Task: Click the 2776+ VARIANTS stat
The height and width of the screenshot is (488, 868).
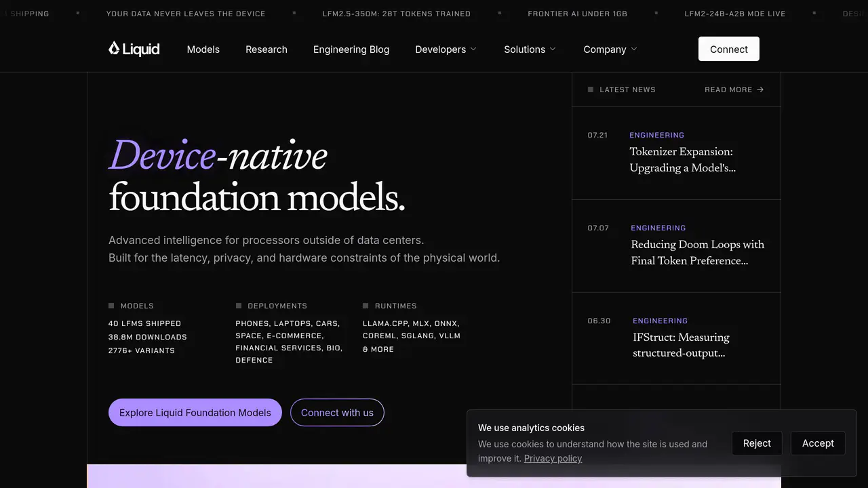Action: (x=142, y=350)
